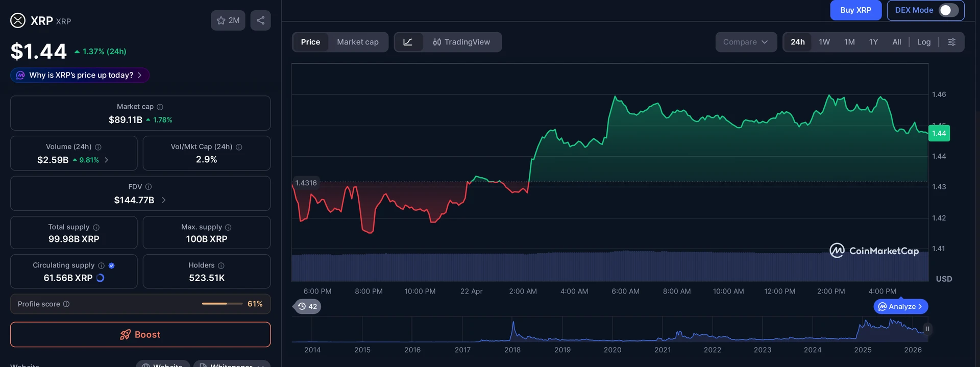Click the 100B XRP max supply value
The image size is (980, 367).
coord(207,239)
